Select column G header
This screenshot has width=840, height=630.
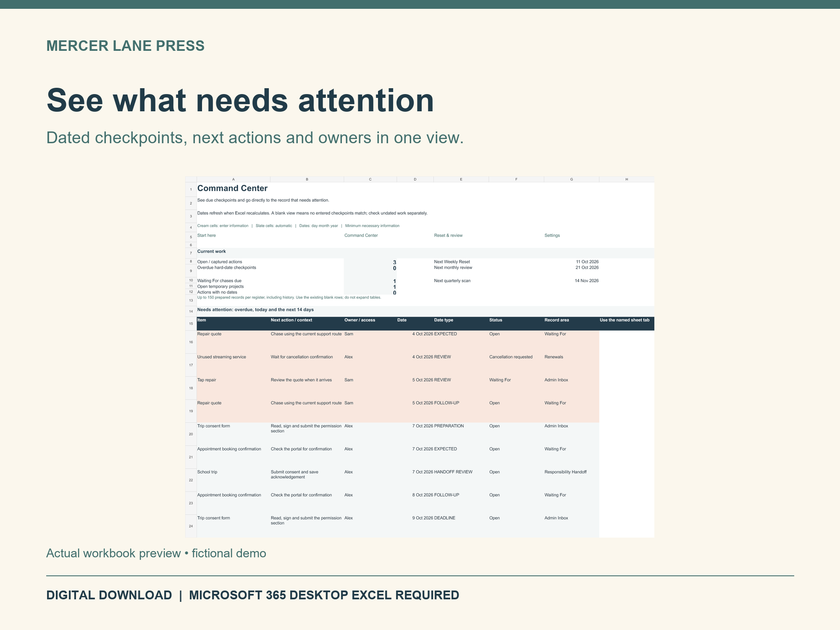(x=572, y=179)
